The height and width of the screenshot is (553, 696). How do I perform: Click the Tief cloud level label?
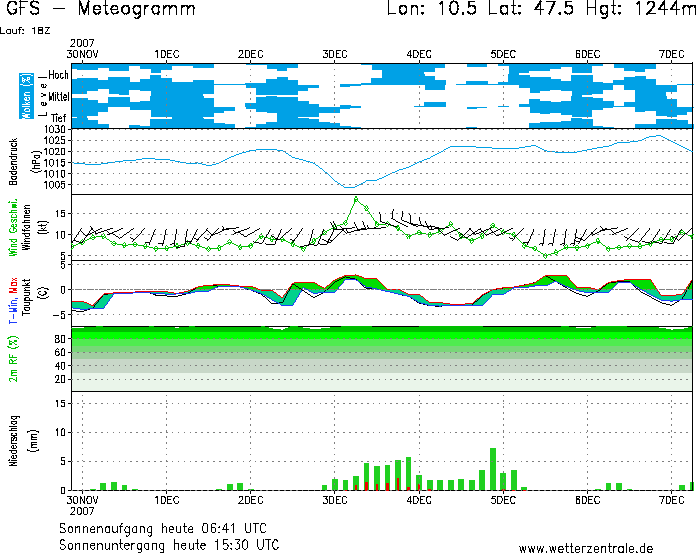(x=59, y=119)
